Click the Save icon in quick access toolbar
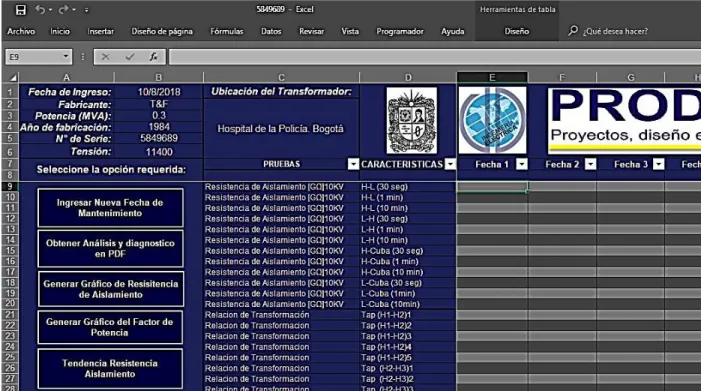701x391 pixels. click(x=21, y=10)
